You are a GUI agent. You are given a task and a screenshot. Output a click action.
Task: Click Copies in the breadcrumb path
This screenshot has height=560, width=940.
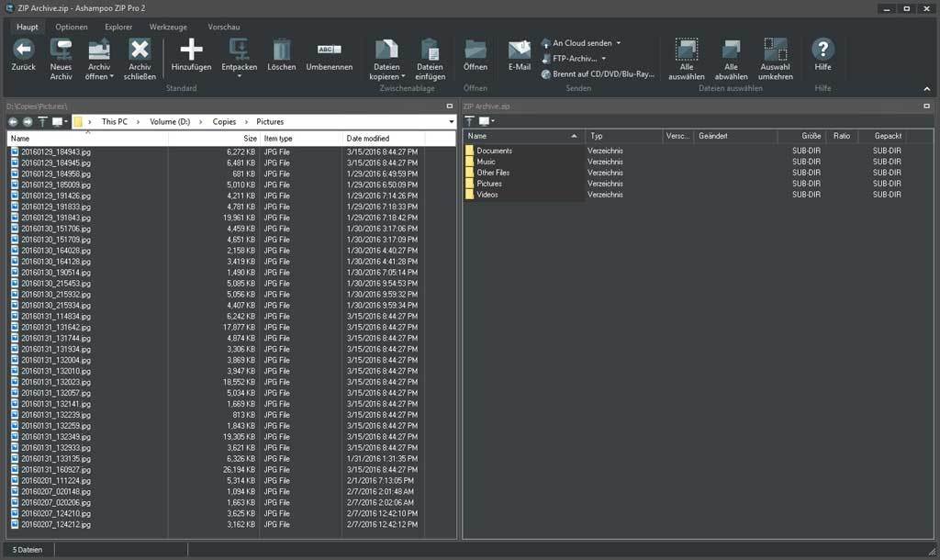coord(224,122)
